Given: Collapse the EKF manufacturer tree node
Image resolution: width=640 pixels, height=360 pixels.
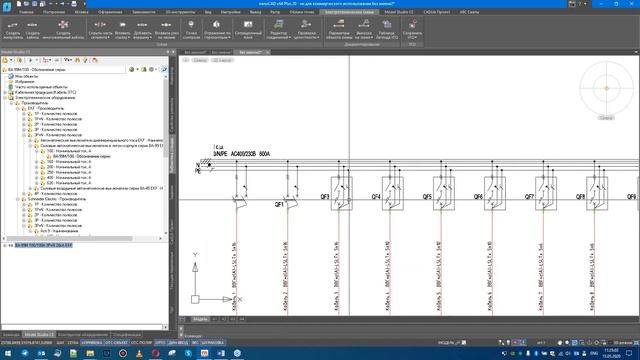Looking at the screenshot, I should point(18,109).
